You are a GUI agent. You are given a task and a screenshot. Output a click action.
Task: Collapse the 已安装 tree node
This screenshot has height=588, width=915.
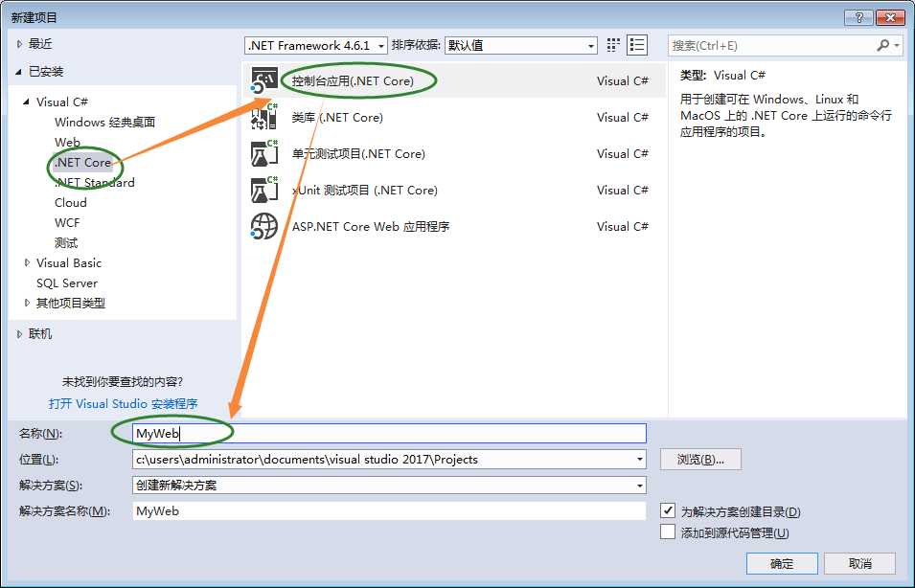tap(18, 72)
